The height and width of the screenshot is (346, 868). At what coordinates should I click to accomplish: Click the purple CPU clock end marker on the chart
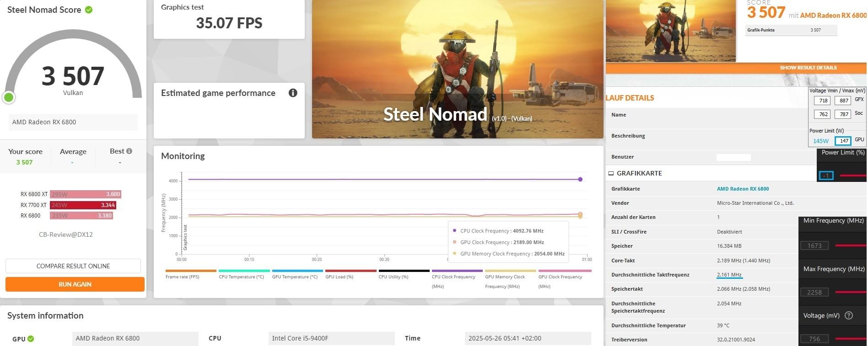[580, 180]
